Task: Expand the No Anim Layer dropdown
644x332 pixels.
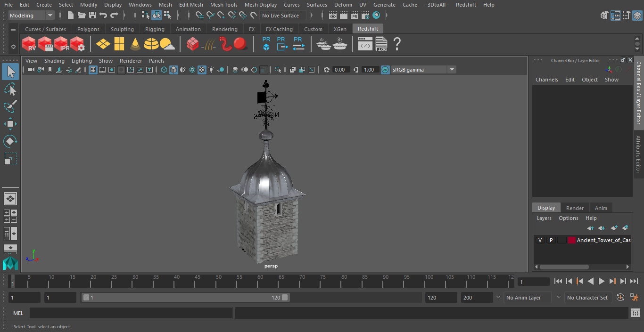Action: pos(498,297)
